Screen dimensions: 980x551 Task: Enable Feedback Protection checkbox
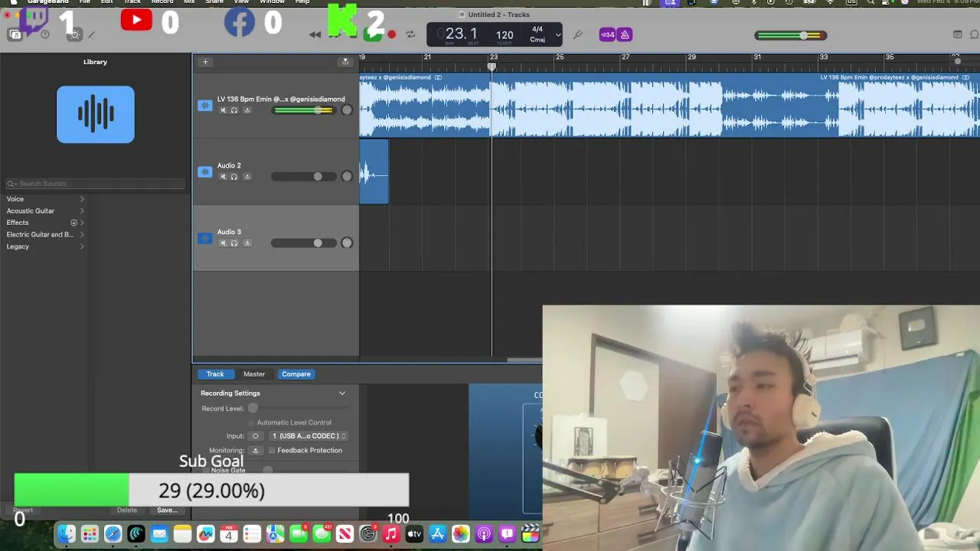click(x=272, y=451)
